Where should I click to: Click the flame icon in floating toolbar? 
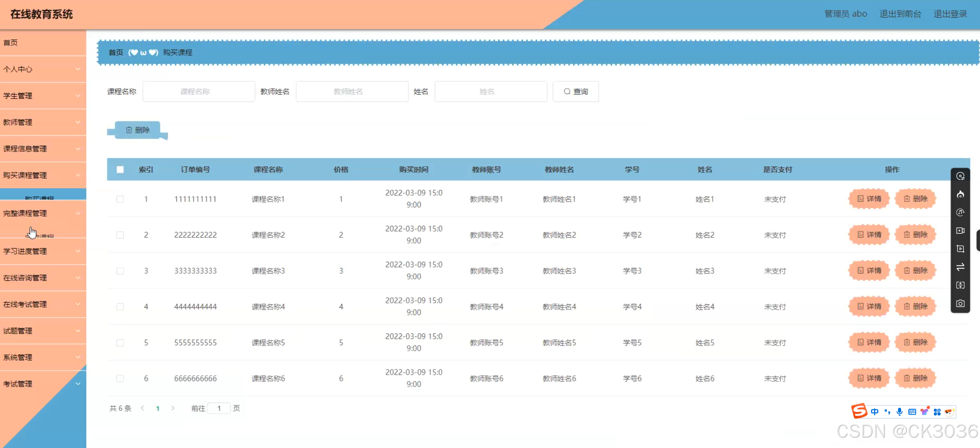[x=960, y=195]
